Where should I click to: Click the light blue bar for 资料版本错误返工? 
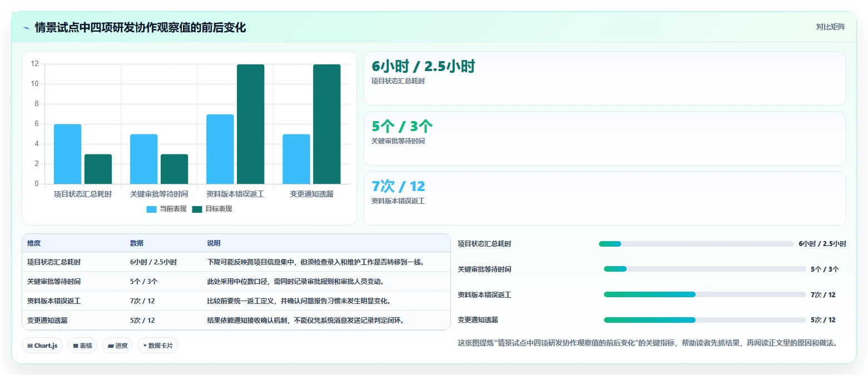[x=220, y=149]
